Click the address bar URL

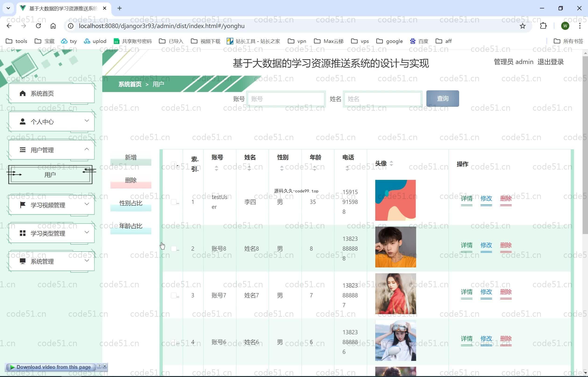(162, 26)
